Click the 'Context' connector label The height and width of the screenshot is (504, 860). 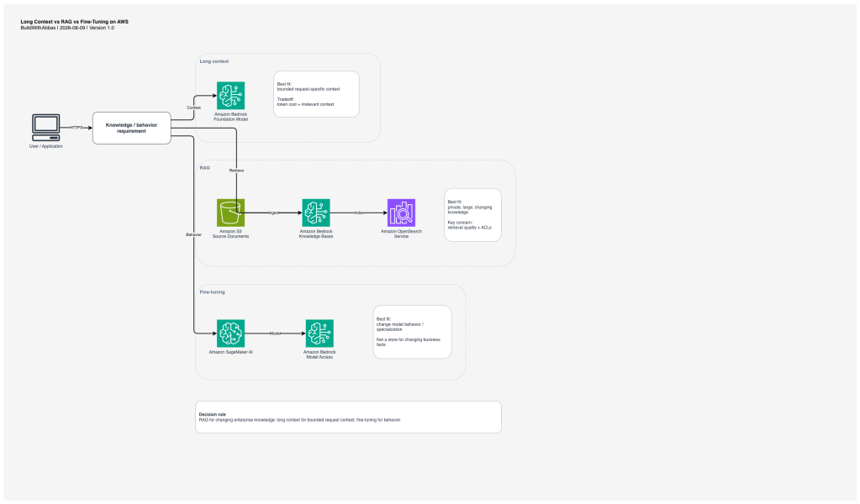click(193, 108)
